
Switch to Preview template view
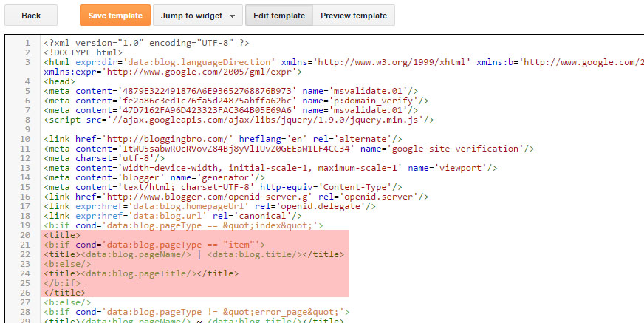[354, 16]
